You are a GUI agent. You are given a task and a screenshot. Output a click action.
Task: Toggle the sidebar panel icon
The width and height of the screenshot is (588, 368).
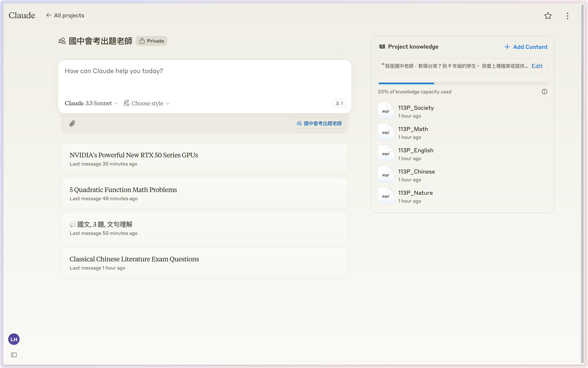[x=14, y=355]
